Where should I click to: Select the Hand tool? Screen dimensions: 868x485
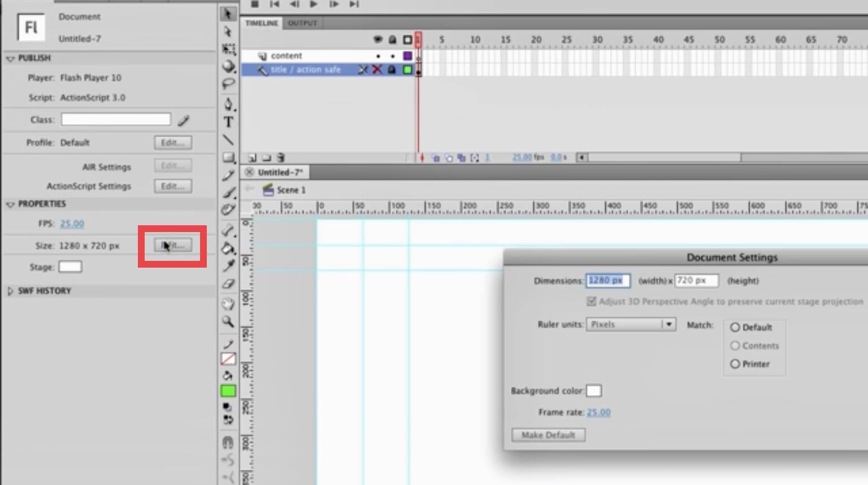click(228, 304)
